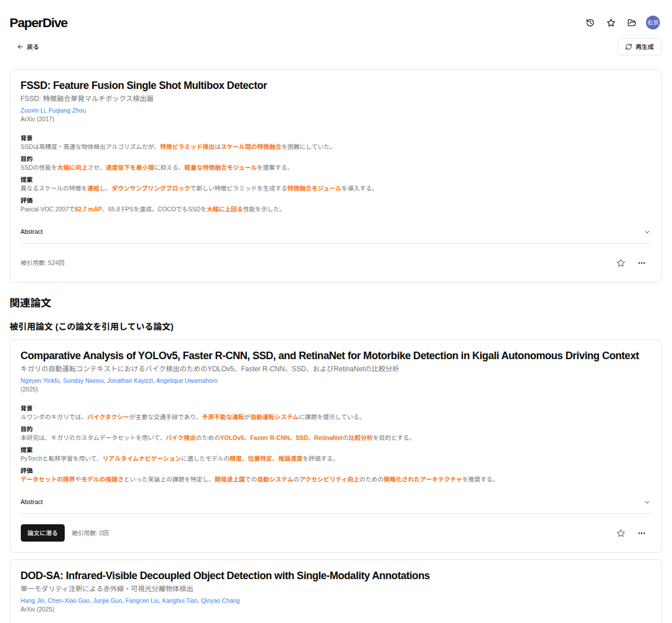Image resolution: width=672 pixels, height=623 pixels.
Task: Click the Japanese title FSSD: 特徴融合単発マルチボックス検出器
Action: coord(87,99)
